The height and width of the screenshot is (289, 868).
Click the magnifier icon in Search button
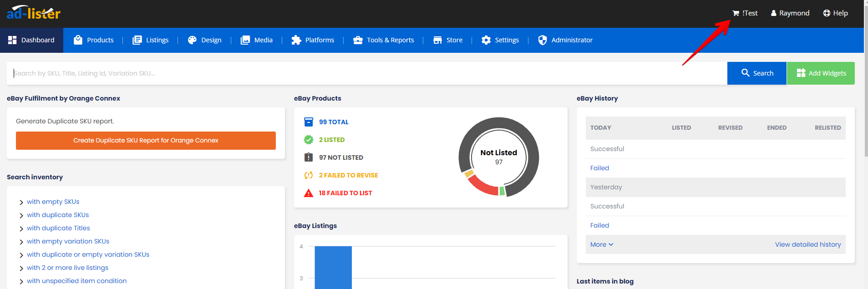pyautogui.click(x=746, y=73)
